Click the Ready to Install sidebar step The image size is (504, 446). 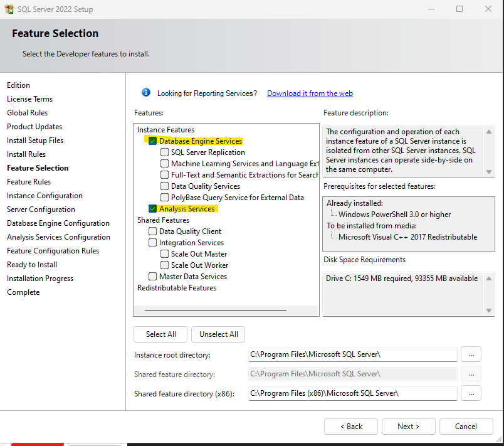(x=32, y=265)
